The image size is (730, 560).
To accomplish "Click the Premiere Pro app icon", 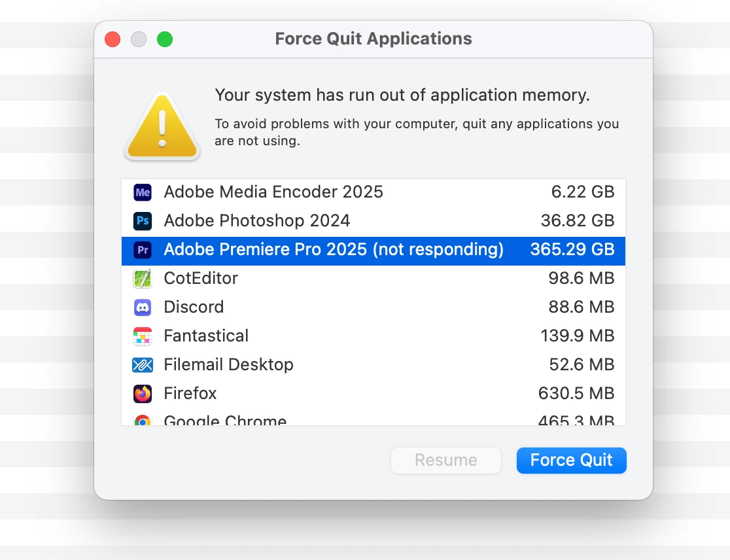I will coord(143,250).
